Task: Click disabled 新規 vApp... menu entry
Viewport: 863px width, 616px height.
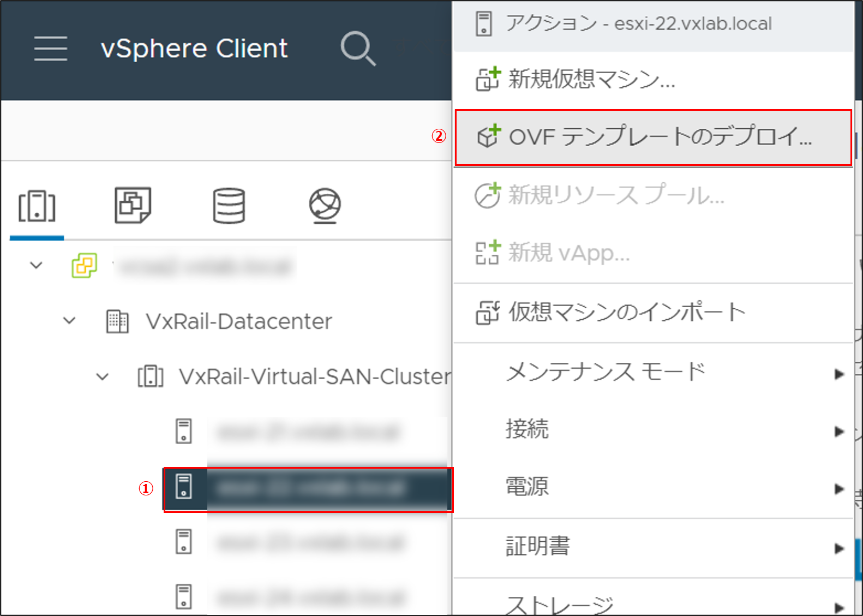Action: [654, 253]
